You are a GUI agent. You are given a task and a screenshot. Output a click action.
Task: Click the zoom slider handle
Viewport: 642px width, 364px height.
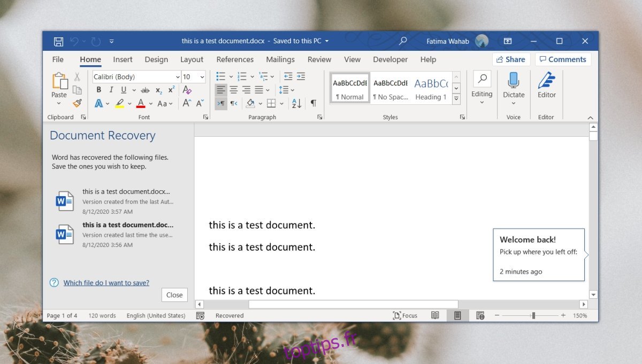pos(533,315)
